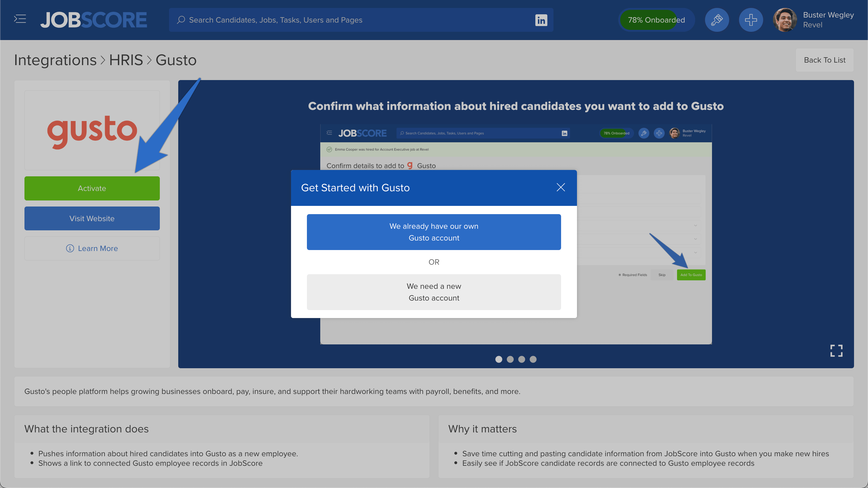Navigate to Integrations via the breadcrumb
The width and height of the screenshot is (868, 488).
[56, 60]
